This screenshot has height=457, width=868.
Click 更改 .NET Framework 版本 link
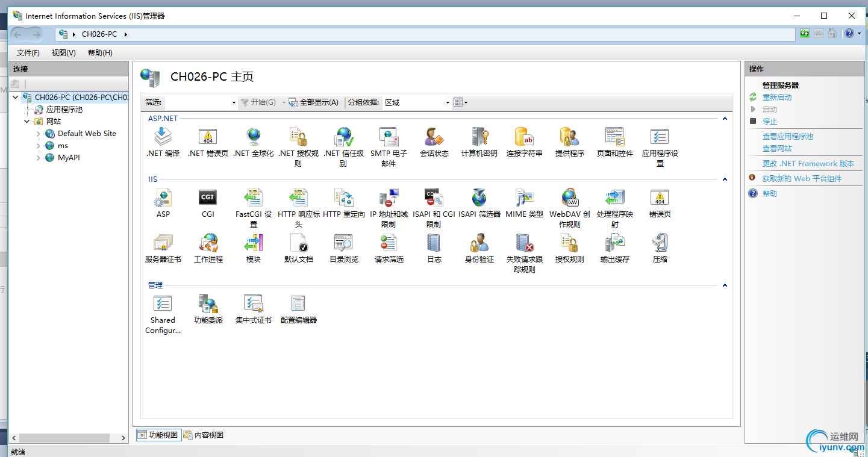[808, 164]
